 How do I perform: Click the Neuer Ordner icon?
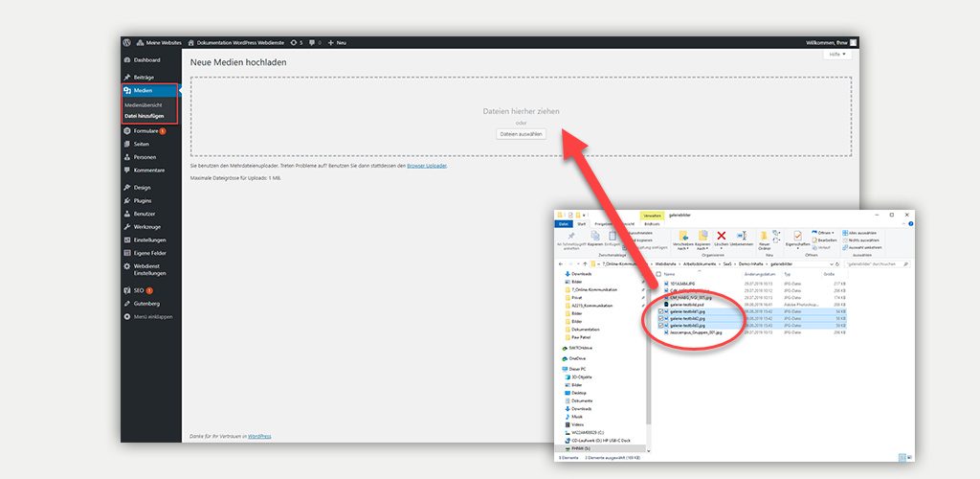(x=764, y=237)
